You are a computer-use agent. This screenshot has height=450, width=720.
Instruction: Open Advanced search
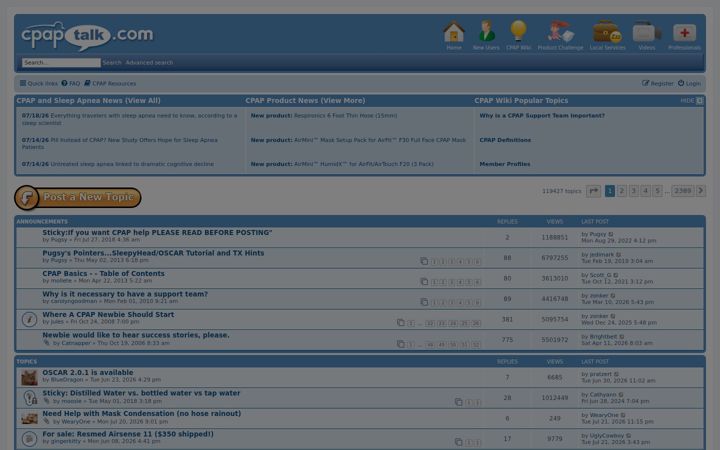[149, 62]
